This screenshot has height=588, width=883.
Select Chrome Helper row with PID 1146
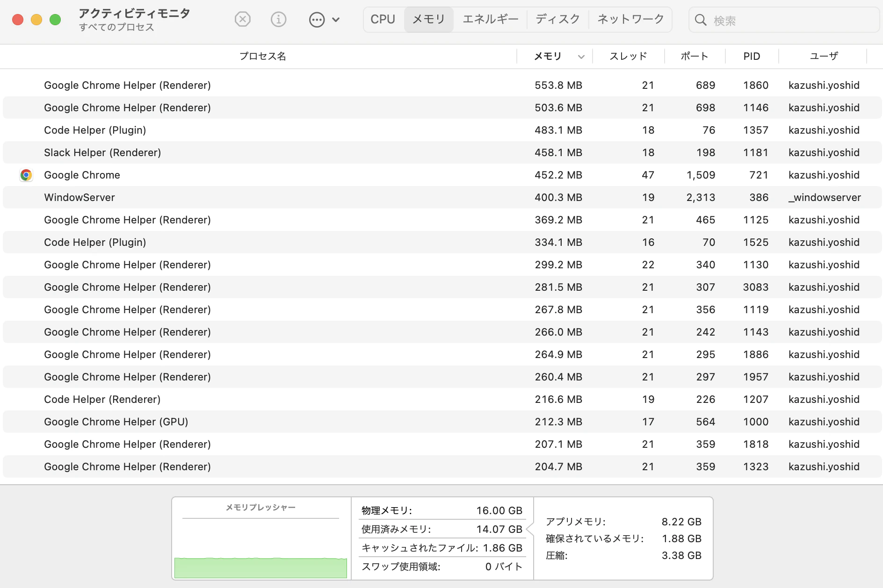pos(442,108)
